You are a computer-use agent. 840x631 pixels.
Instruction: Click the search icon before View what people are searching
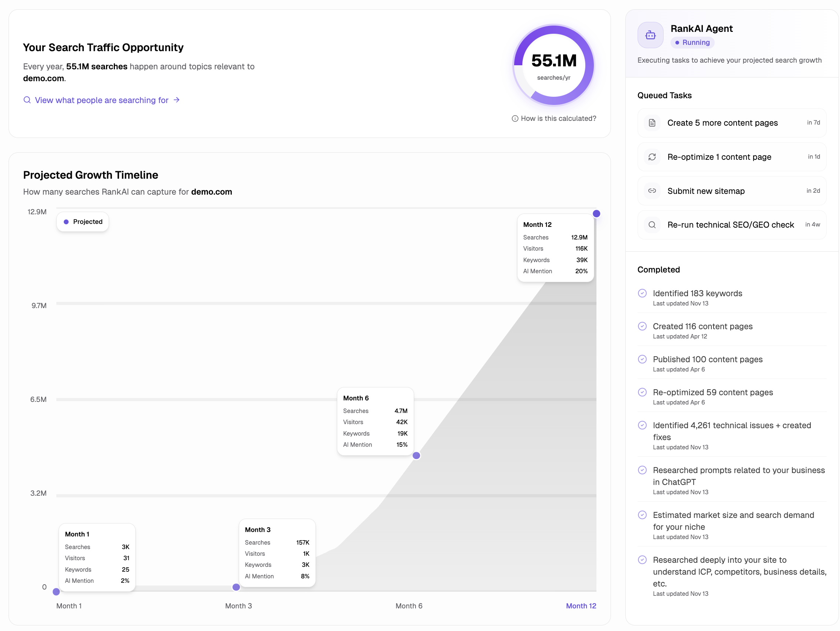click(27, 100)
